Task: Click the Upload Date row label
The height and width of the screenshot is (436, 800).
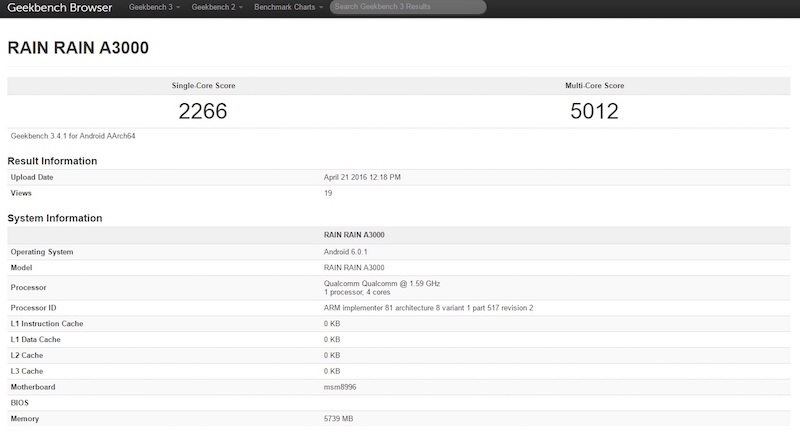Action: click(x=32, y=177)
